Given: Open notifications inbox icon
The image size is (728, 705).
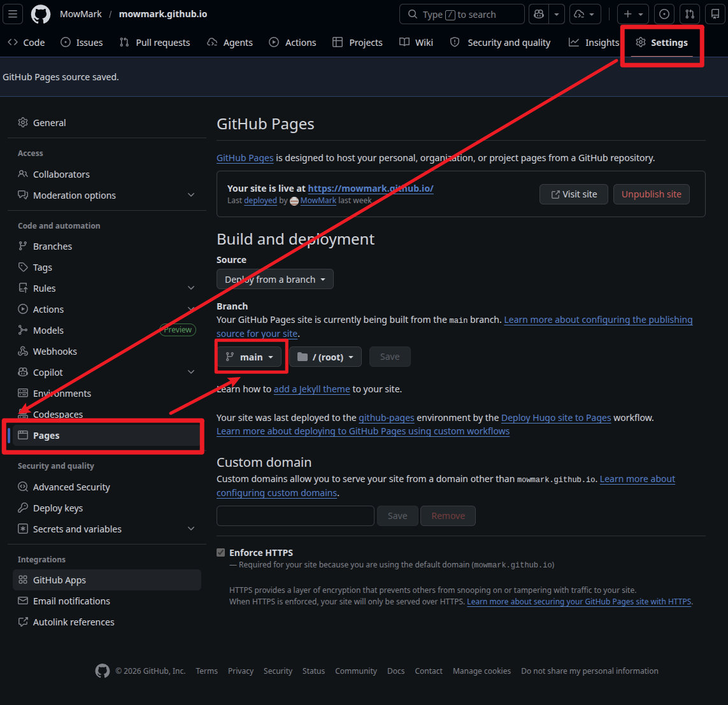Looking at the screenshot, I should [x=715, y=14].
